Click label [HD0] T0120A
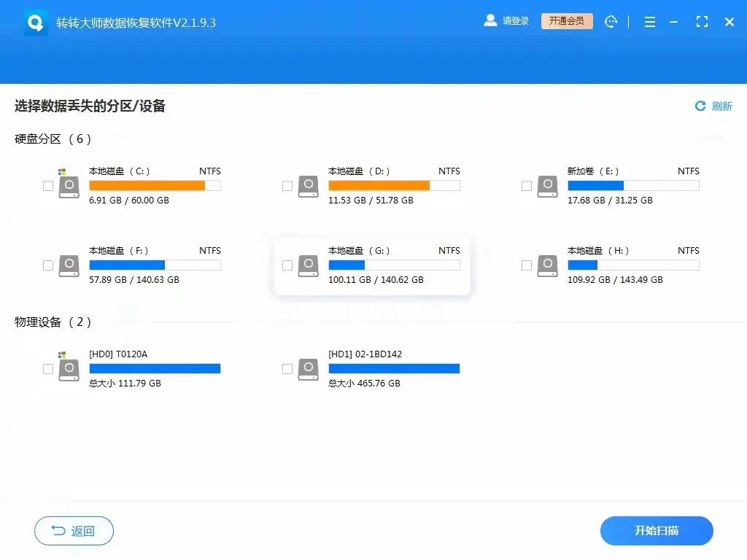This screenshot has width=747, height=560. 118,354
